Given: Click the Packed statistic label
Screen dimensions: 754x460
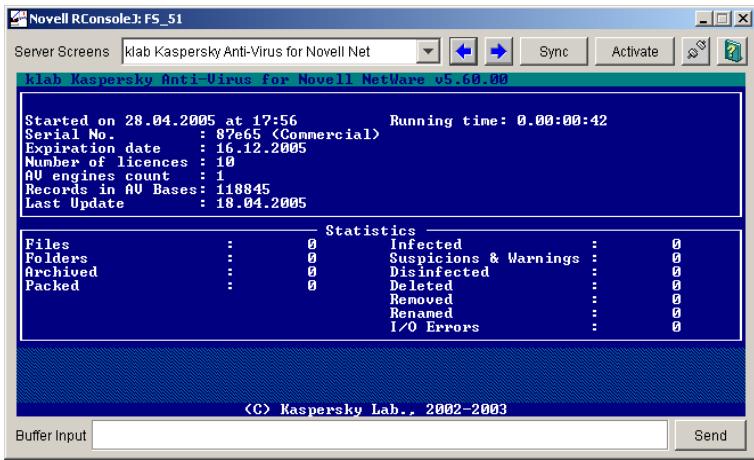Looking at the screenshot, I should click(x=52, y=286).
